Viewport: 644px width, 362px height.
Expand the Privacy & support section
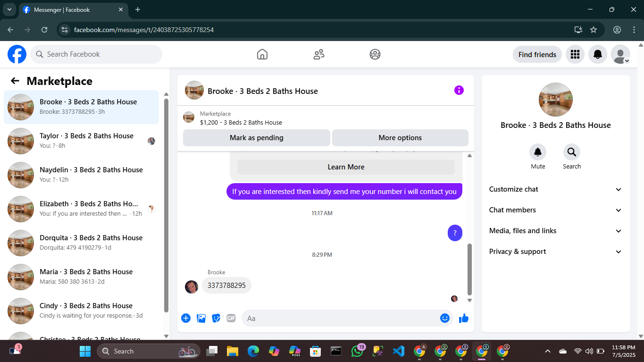(x=555, y=252)
